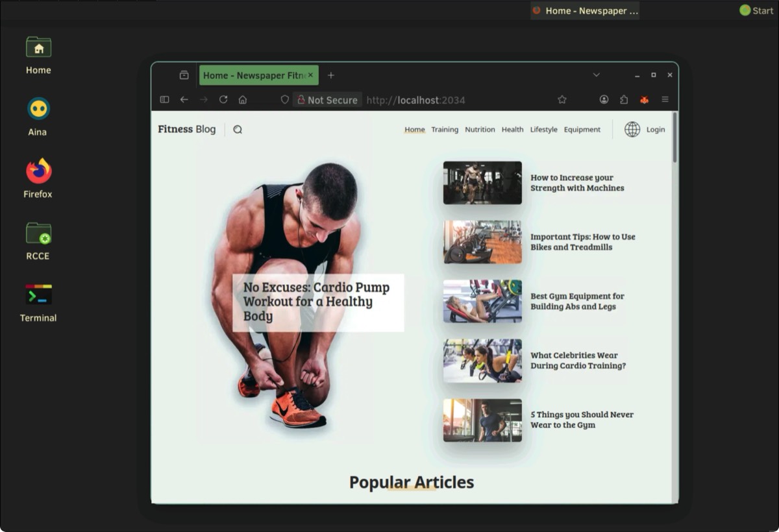Screen dimensions: 779x532
Task: Open the Firefox hamburger application menu
Action: (665, 100)
